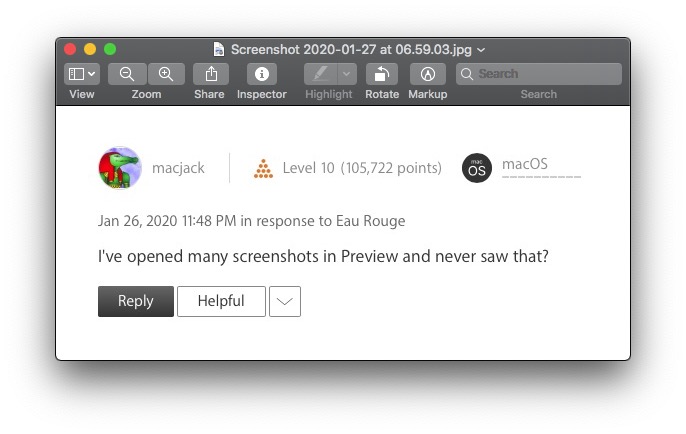Click the Zoom Out magnifier icon
The image size is (686, 434).
(127, 74)
